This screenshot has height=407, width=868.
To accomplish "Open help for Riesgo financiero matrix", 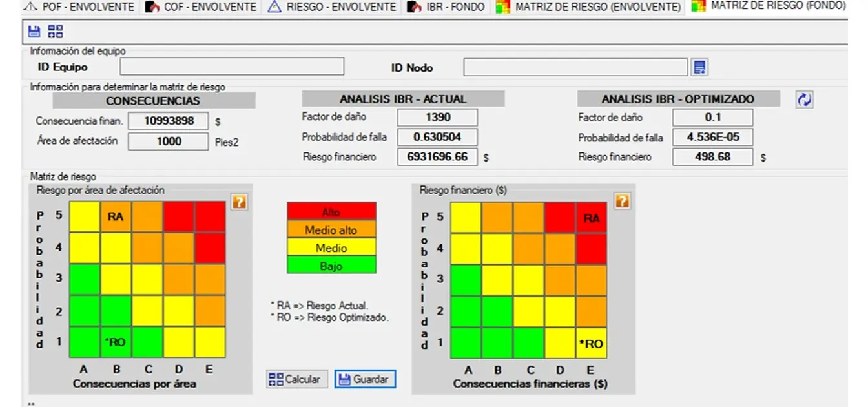I will pos(622,202).
